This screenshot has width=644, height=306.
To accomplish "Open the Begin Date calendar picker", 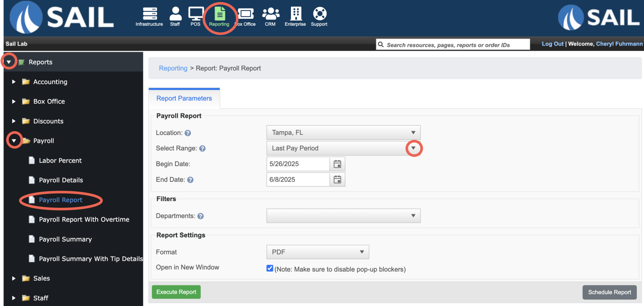I will (x=337, y=164).
